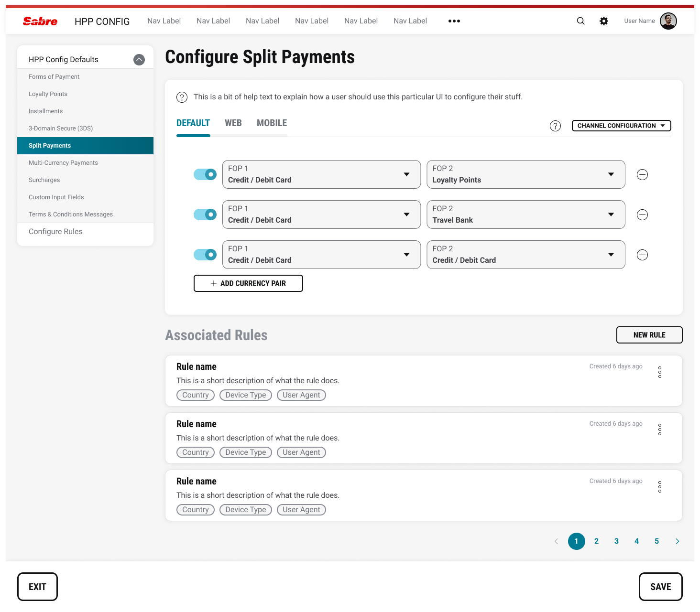
Task: Click User Agent tag on third rule card
Action: point(301,510)
